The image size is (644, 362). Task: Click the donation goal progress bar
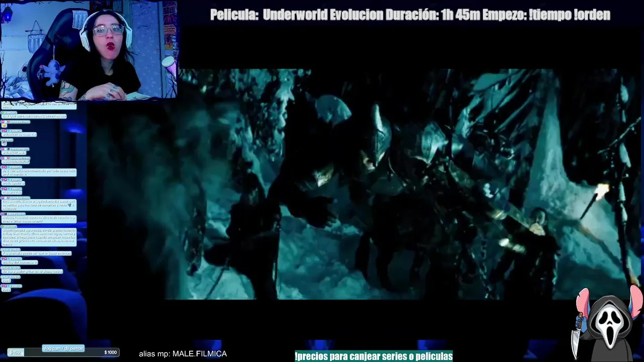63,352
